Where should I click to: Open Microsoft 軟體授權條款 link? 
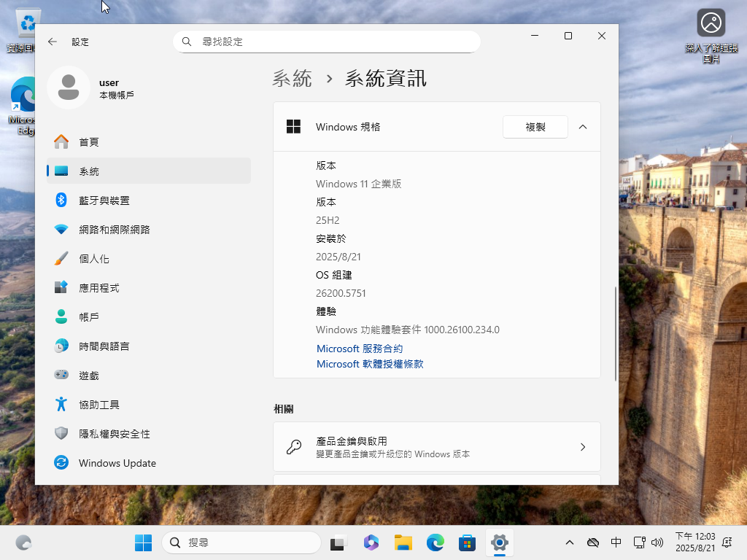tap(370, 364)
